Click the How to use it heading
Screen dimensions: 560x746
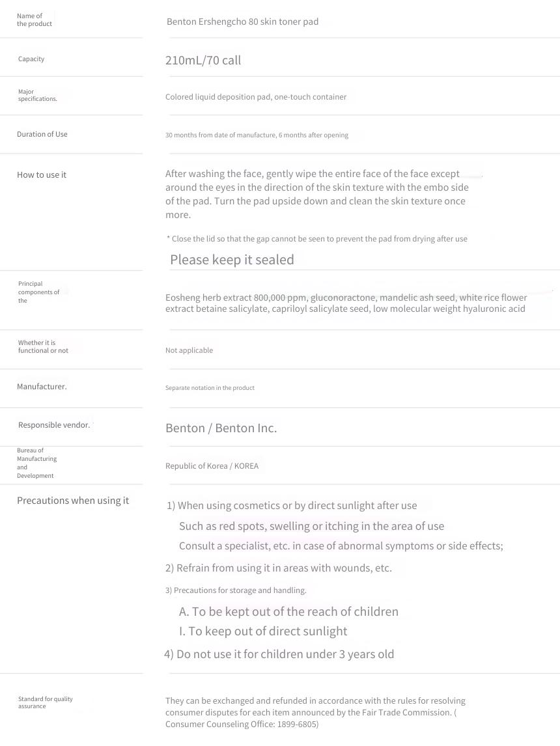tap(42, 174)
